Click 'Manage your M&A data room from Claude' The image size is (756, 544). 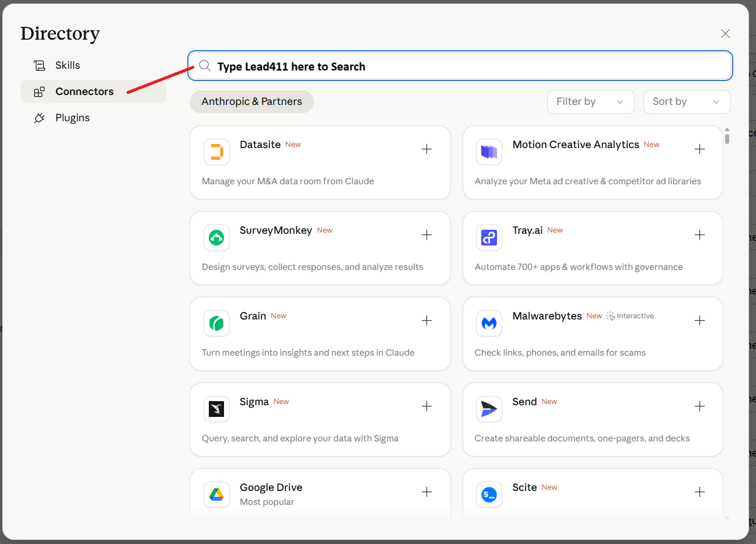click(288, 181)
